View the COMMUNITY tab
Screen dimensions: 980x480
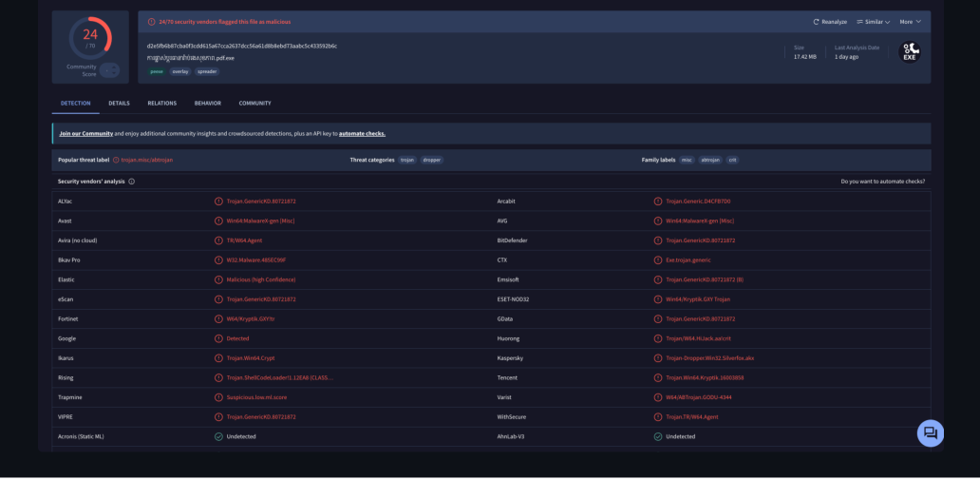pos(255,104)
